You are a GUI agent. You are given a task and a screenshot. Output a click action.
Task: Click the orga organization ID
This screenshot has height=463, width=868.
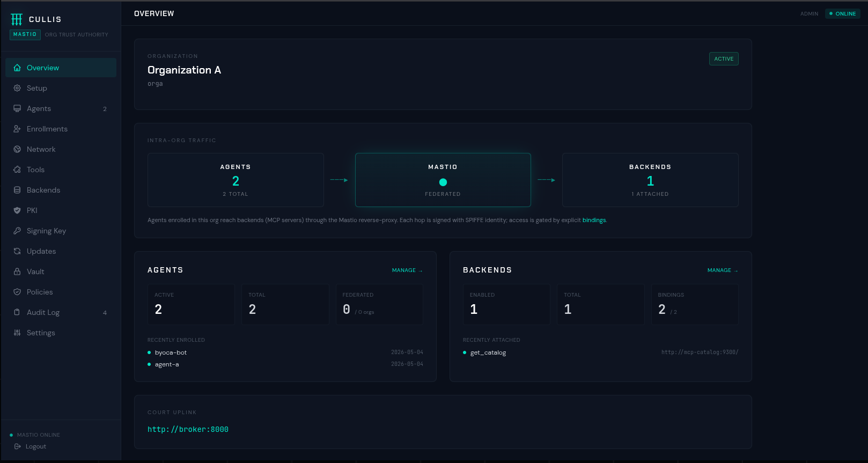click(x=155, y=84)
